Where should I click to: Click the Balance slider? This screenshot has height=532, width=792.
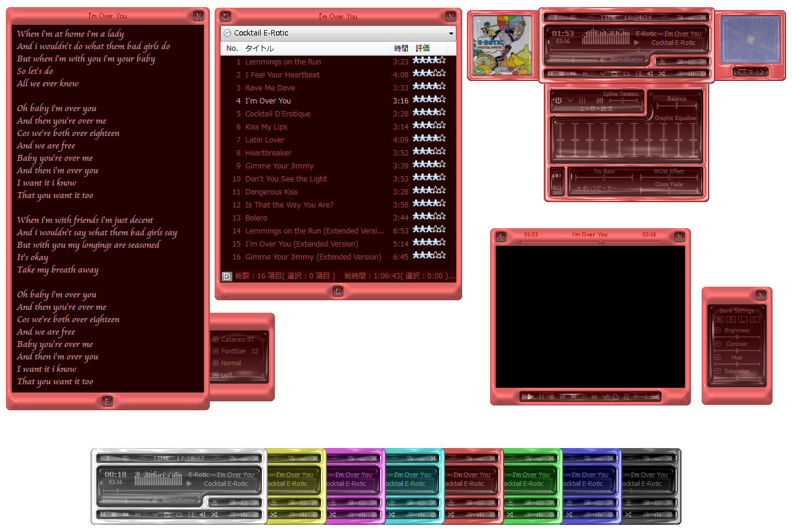pyautogui.click(x=677, y=106)
